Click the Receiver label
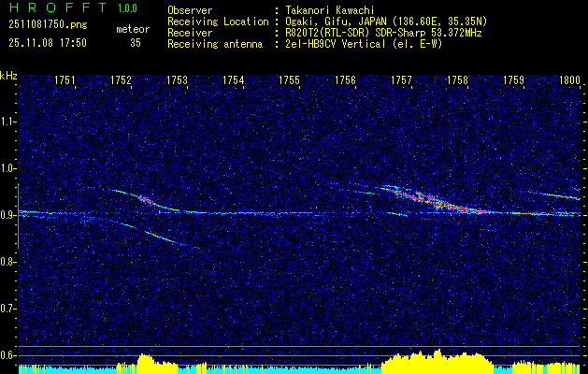Image resolution: width=588 pixels, height=374 pixels. [190, 33]
